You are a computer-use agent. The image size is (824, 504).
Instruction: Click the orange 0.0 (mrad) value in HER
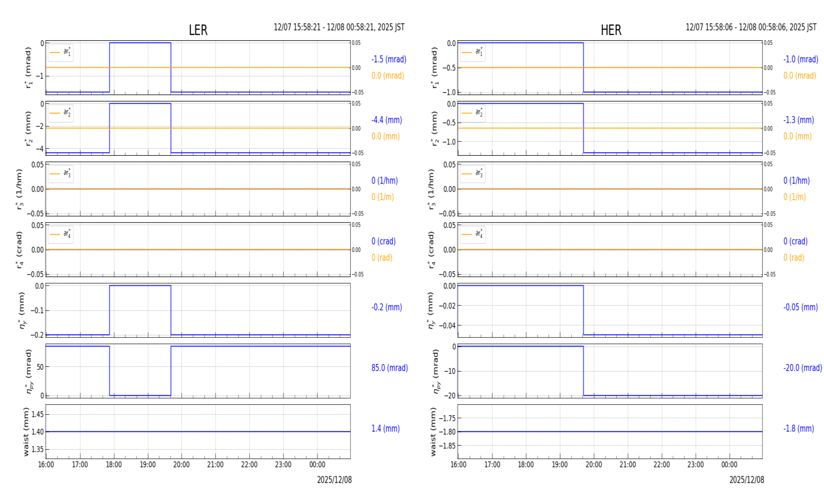(799, 76)
